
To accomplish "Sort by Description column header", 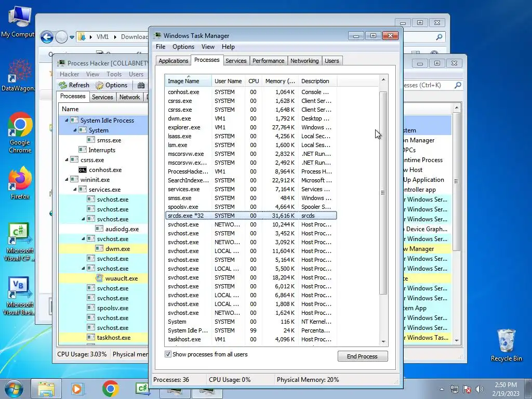I will 317,81.
